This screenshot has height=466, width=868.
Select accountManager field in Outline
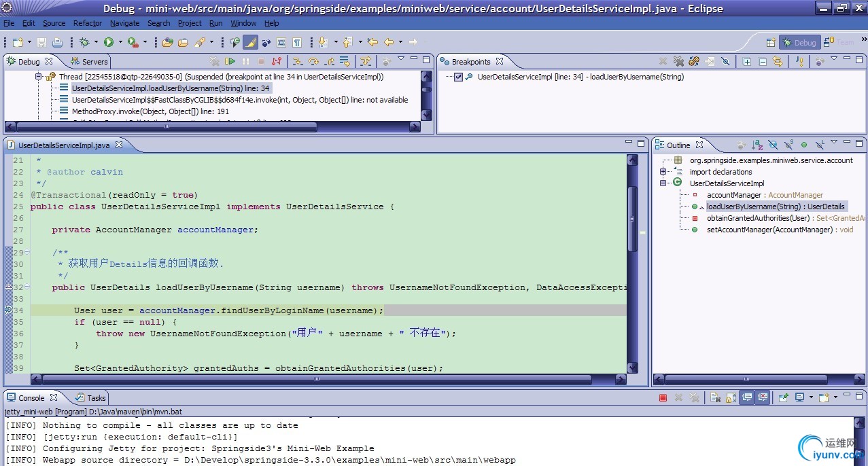(765, 195)
